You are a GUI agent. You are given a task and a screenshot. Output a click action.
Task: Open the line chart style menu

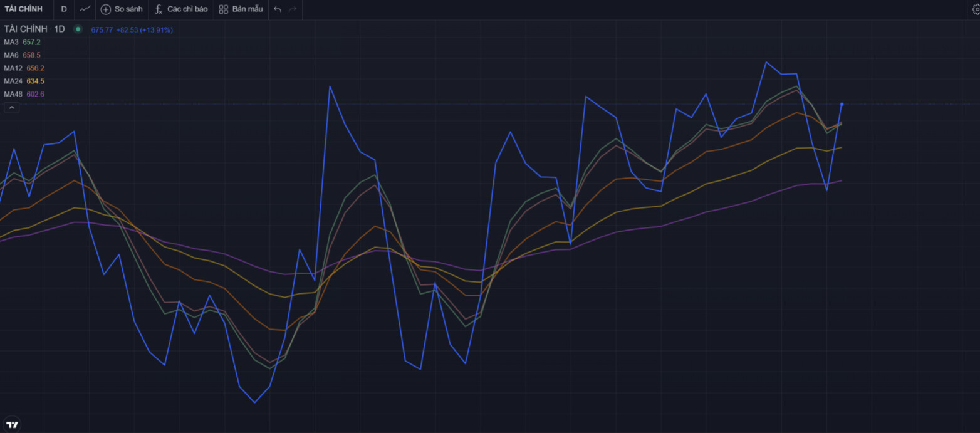(85, 9)
